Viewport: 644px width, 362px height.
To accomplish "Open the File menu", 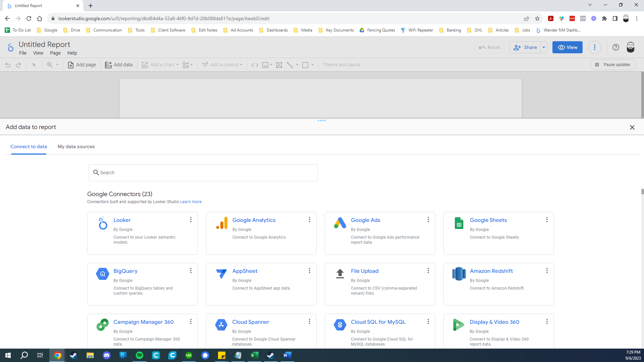I will pyautogui.click(x=23, y=53).
